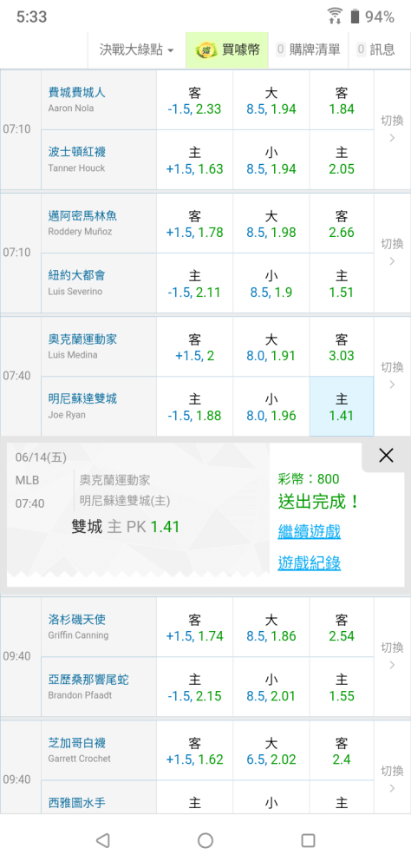Viewport: 411px width, 868px height.
Task: Tap 切換 arrow for Athletics-Twins game
Action: 392,377
